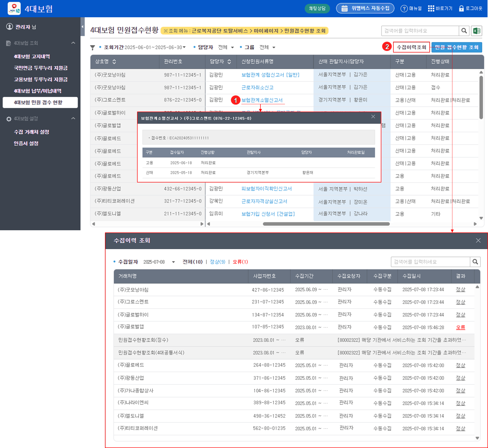Click the Excel export icon
Screen dimensions: 488x448
click(476, 31)
